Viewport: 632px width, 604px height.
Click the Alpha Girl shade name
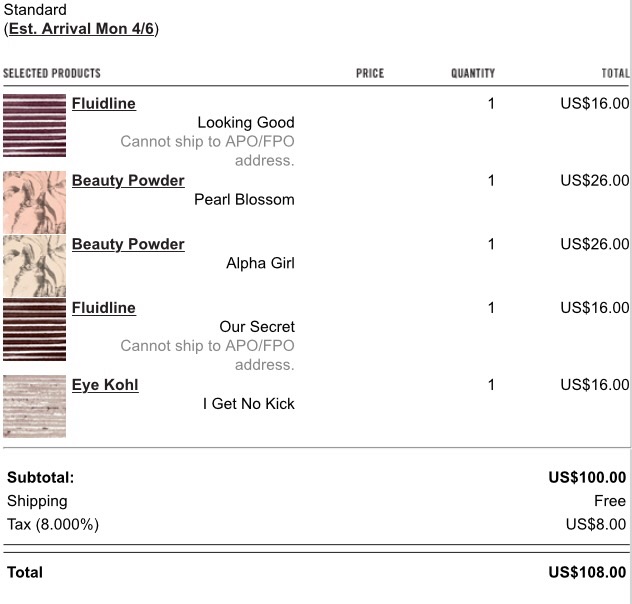coord(260,263)
